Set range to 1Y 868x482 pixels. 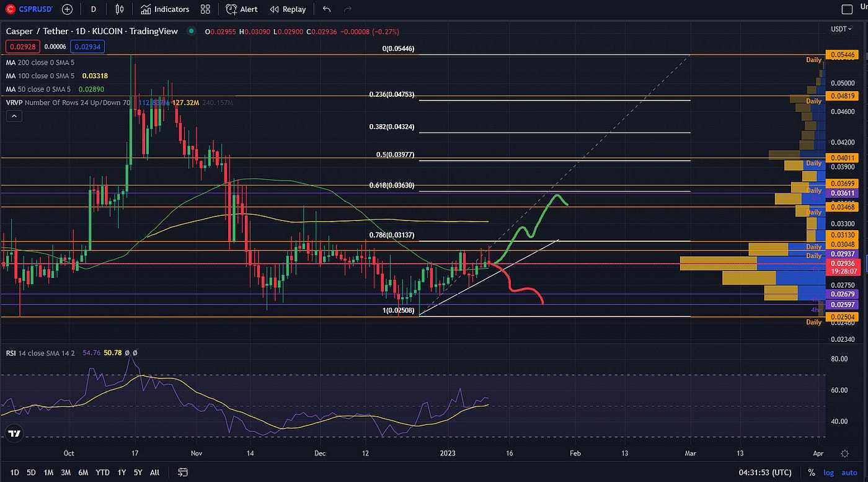coord(121,472)
